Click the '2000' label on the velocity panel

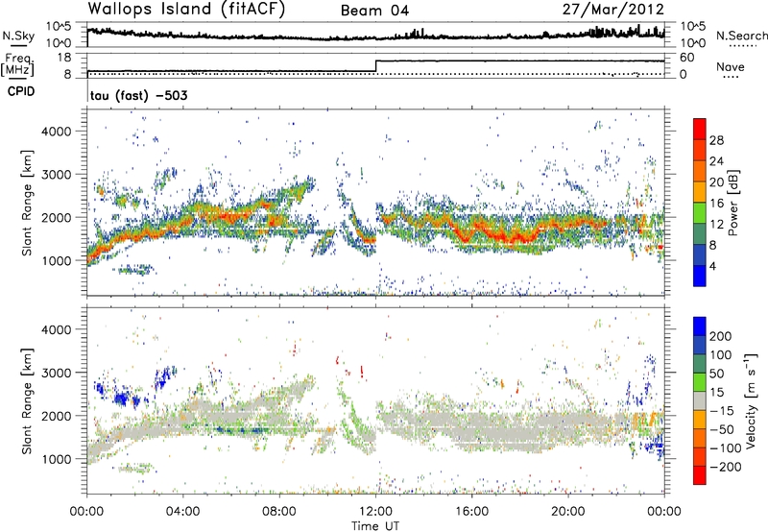pyautogui.click(x=56, y=416)
